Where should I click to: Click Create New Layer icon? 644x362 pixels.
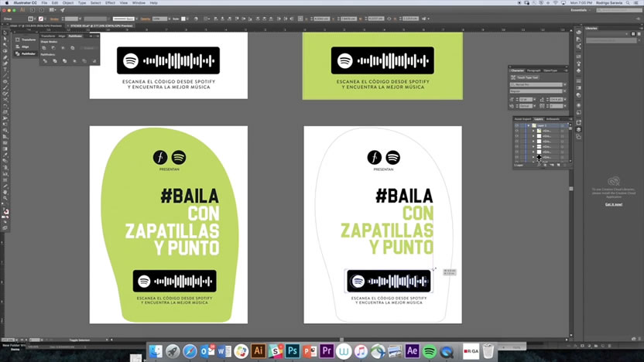(559, 165)
